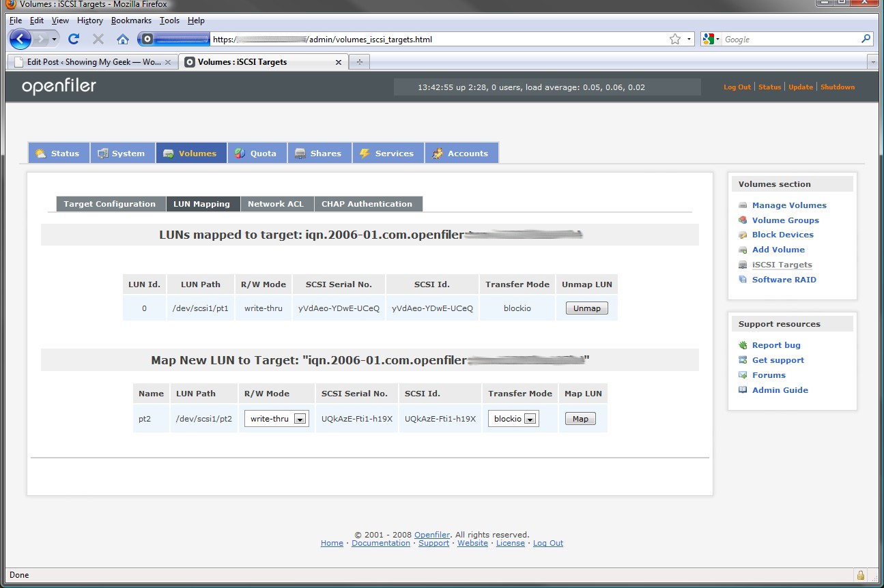Stop loading with X toolbar icon
The height and width of the screenshot is (588, 884).
click(x=98, y=39)
